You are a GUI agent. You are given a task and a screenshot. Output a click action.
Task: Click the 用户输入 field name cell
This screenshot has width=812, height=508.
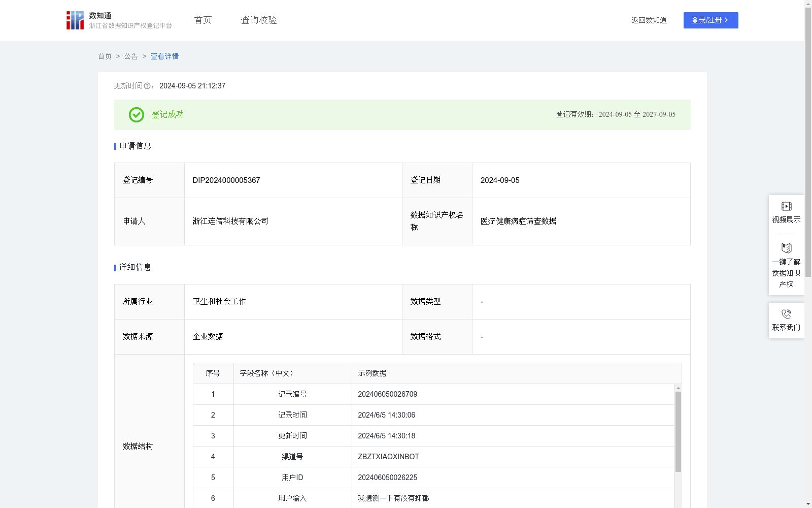pyautogui.click(x=292, y=498)
